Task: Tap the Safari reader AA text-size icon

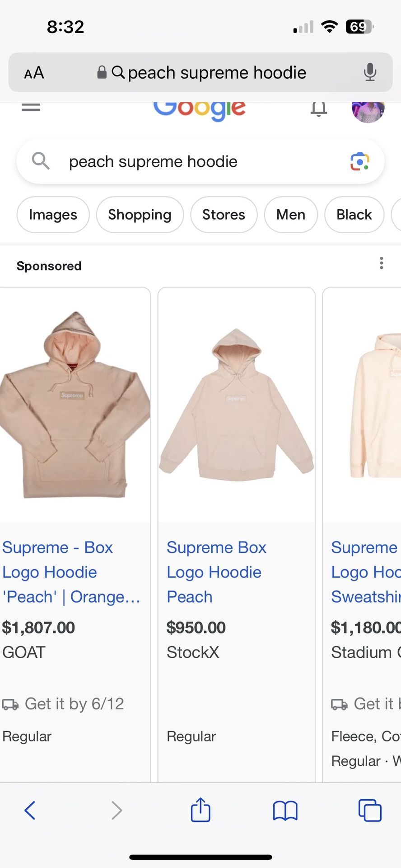Action: pos(34,72)
